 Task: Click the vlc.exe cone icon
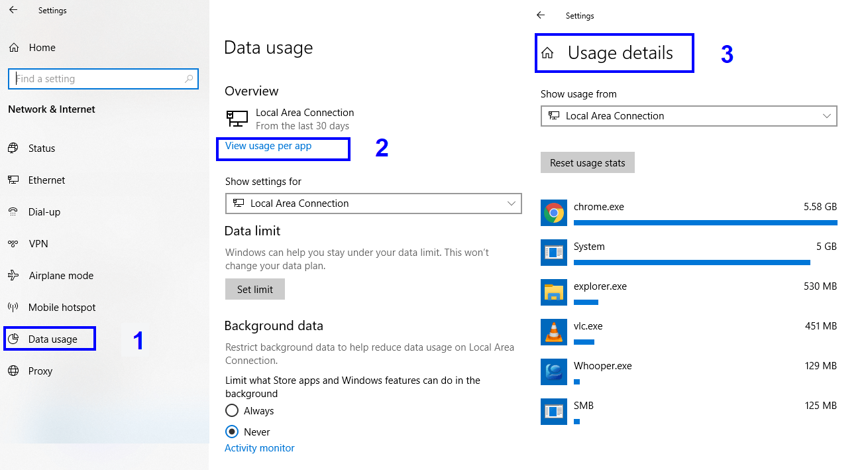pos(554,332)
